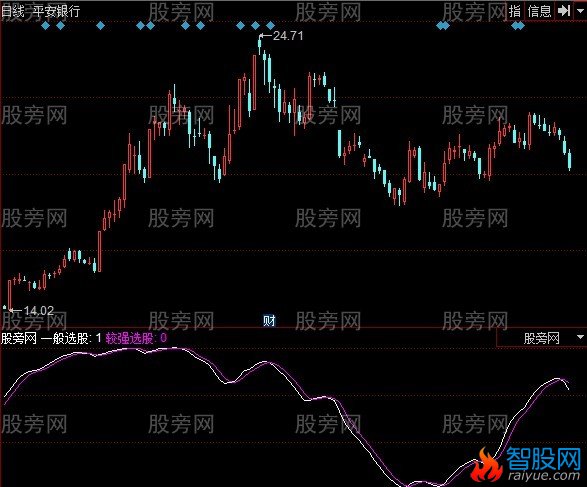This screenshot has width=587, height=487.
Task: Select the 一般选股: 1 indicator label
Action: (71, 338)
